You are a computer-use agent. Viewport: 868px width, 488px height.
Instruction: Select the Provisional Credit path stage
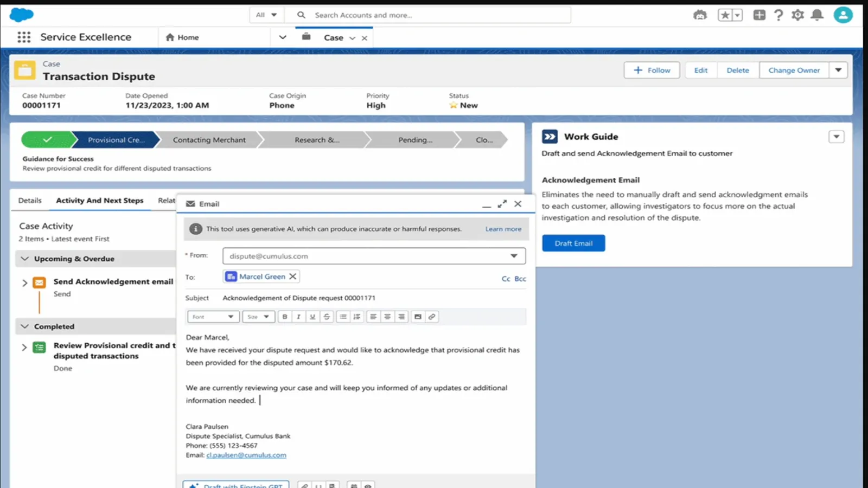[116, 140]
